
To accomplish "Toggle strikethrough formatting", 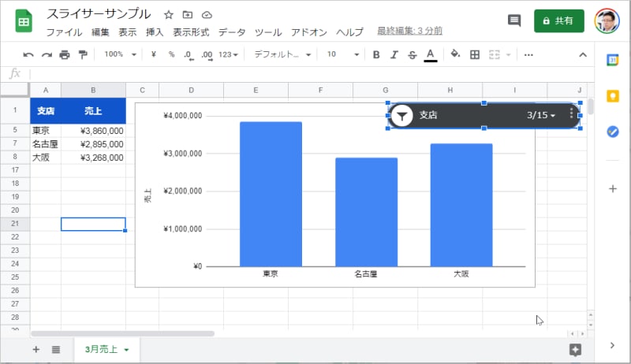I will [412, 54].
